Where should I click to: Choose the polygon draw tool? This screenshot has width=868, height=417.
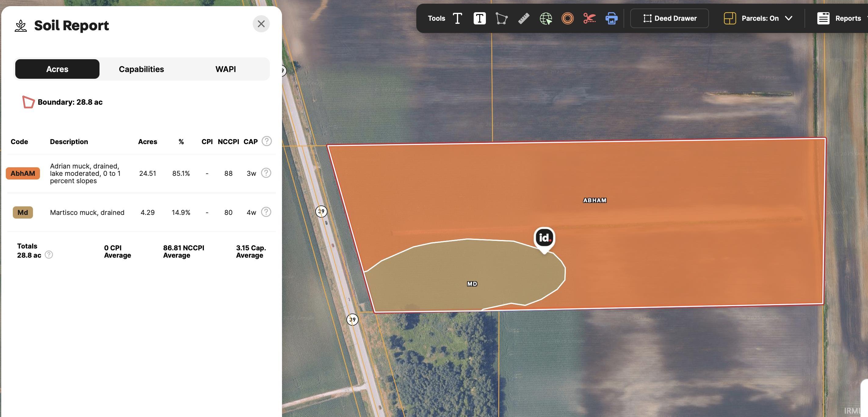pos(501,18)
